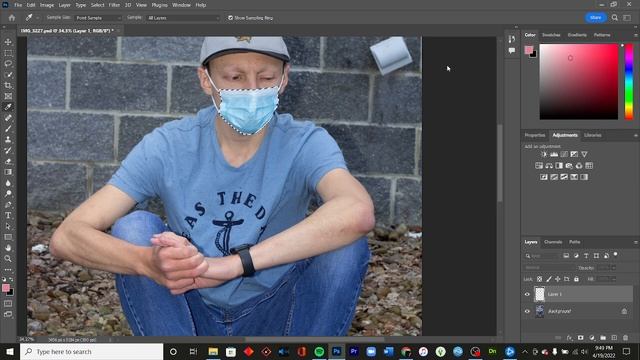Select the Move tool

[8, 42]
